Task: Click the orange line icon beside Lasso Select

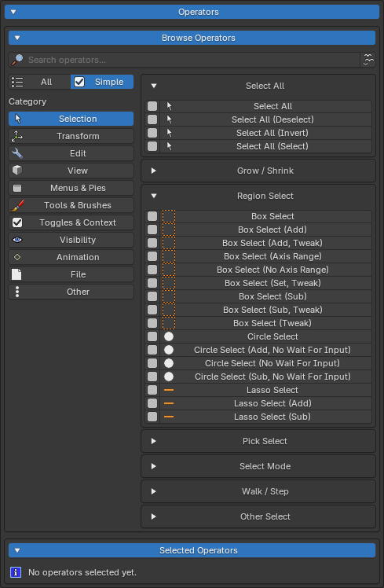Action: [x=169, y=390]
